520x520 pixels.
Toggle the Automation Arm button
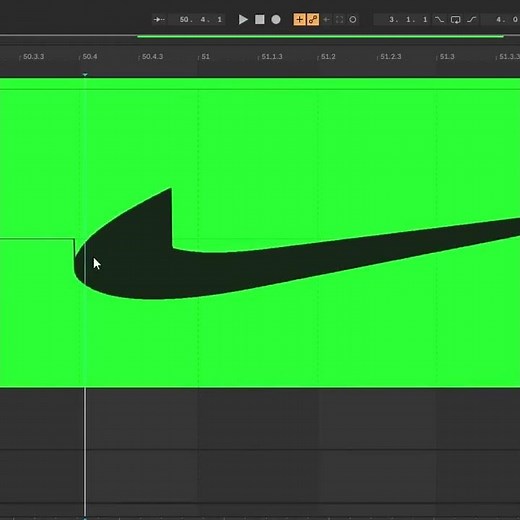(313, 20)
